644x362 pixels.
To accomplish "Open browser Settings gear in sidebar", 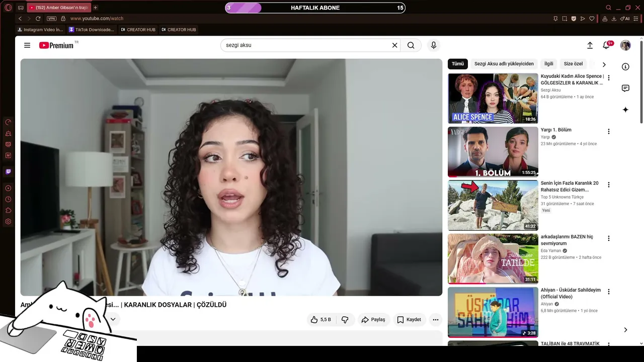I will pyautogui.click(x=8, y=221).
